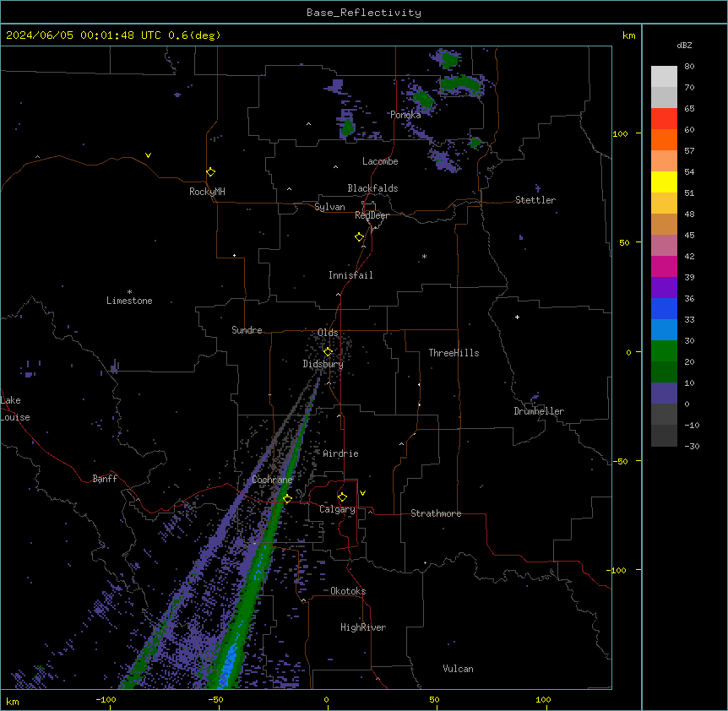728x711 pixels.
Task: Select the Olds label
Action: 328,333
